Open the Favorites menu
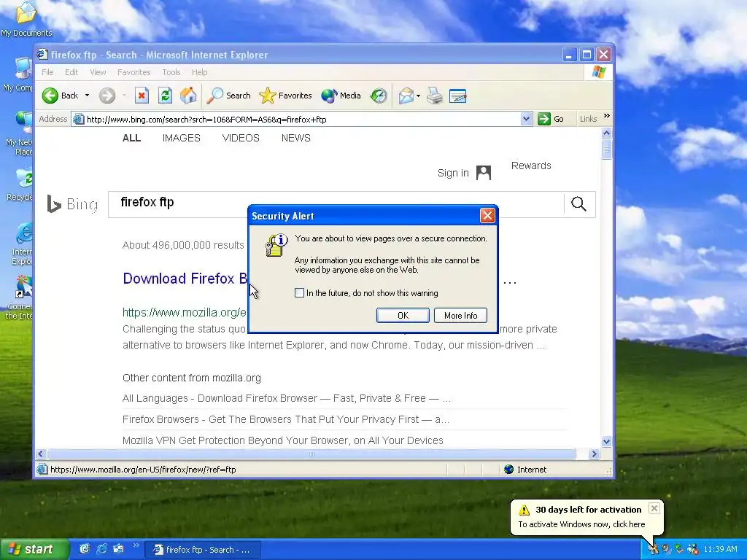Viewport: 747px width, 560px height. [134, 72]
